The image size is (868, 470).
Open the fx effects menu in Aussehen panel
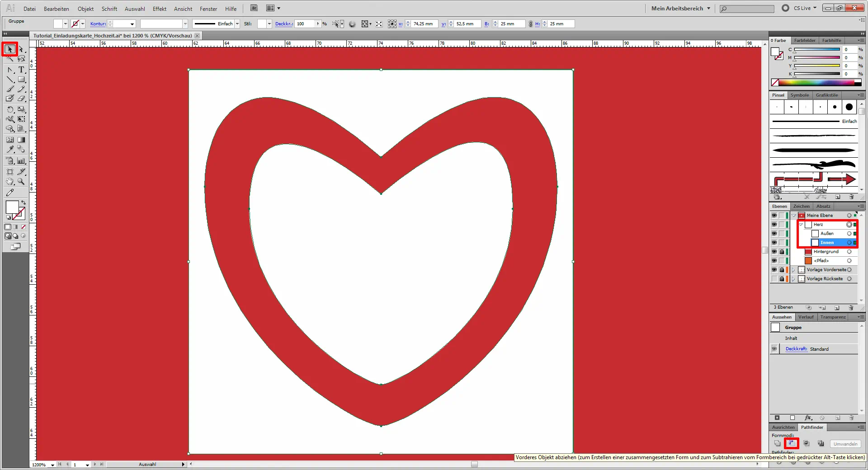click(808, 418)
